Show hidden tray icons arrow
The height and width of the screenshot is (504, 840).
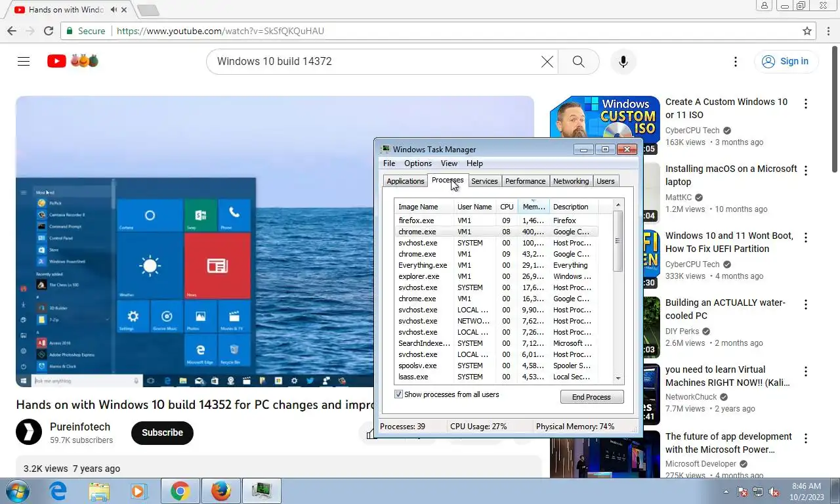pos(726,492)
